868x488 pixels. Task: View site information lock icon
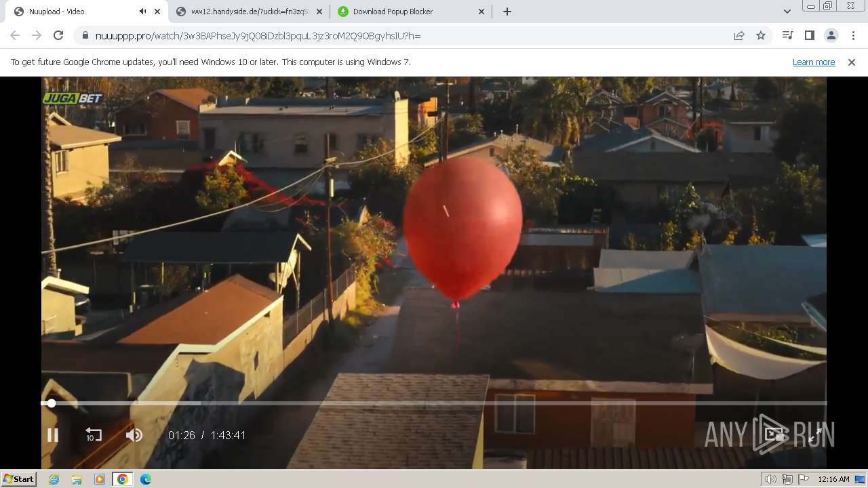click(85, 36)
